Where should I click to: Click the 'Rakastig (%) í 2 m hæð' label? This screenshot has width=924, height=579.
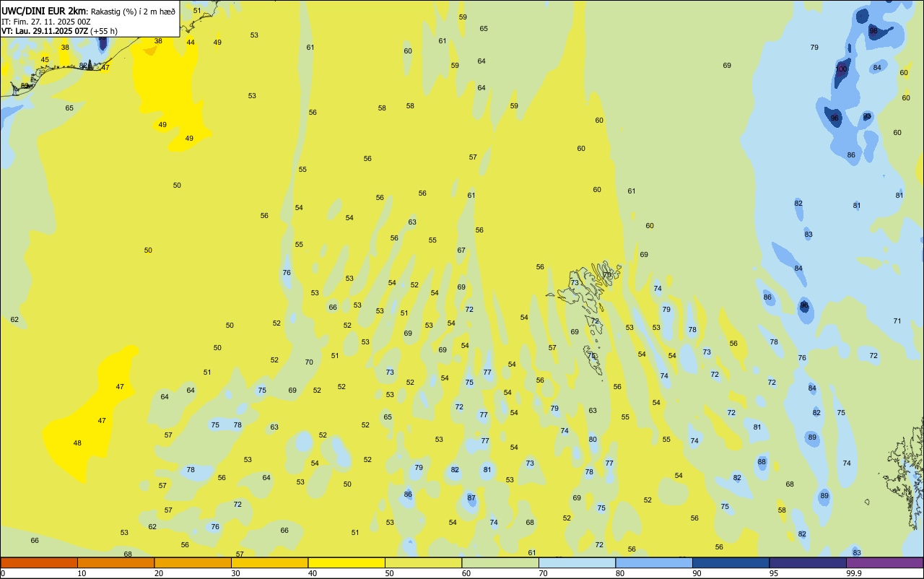tap(133, 12)
